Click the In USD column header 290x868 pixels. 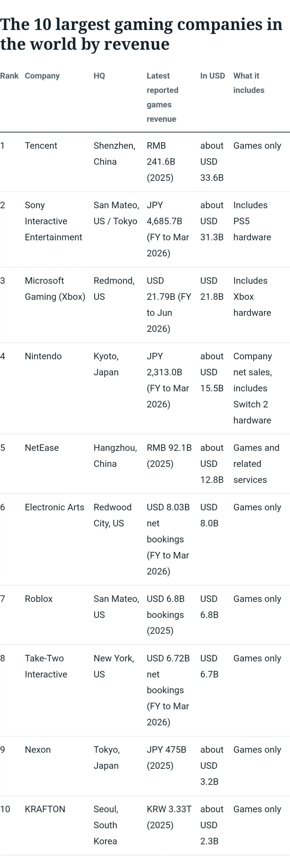[x=213, y=76]
